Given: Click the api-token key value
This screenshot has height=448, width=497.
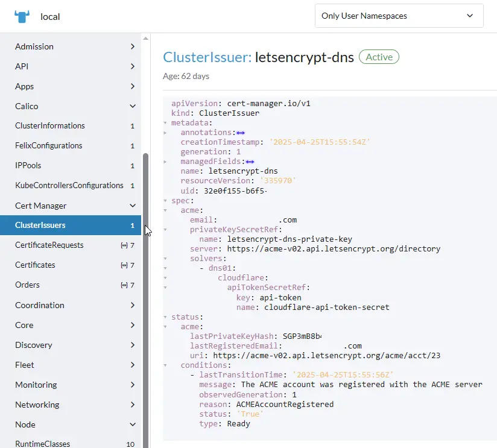Looking at the screenshot, I should click(280, 298).
